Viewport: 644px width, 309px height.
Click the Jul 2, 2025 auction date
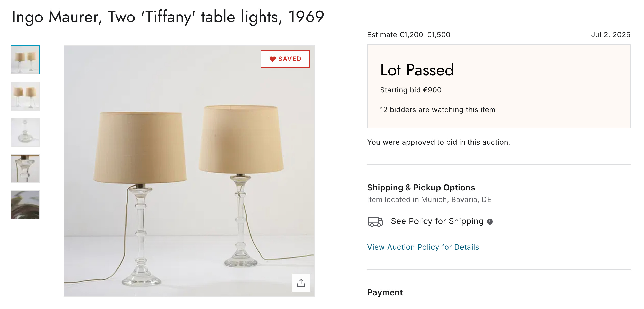[610, 35]
